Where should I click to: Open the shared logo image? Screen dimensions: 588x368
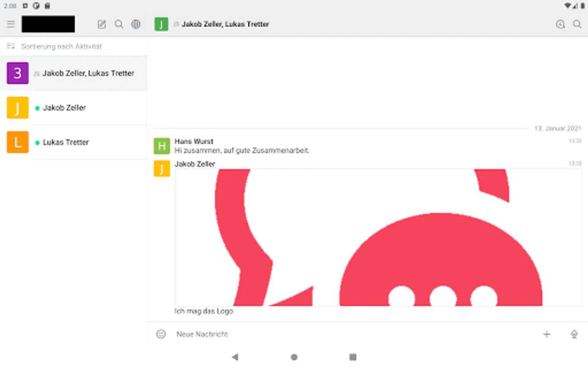(x=378, y=237)
